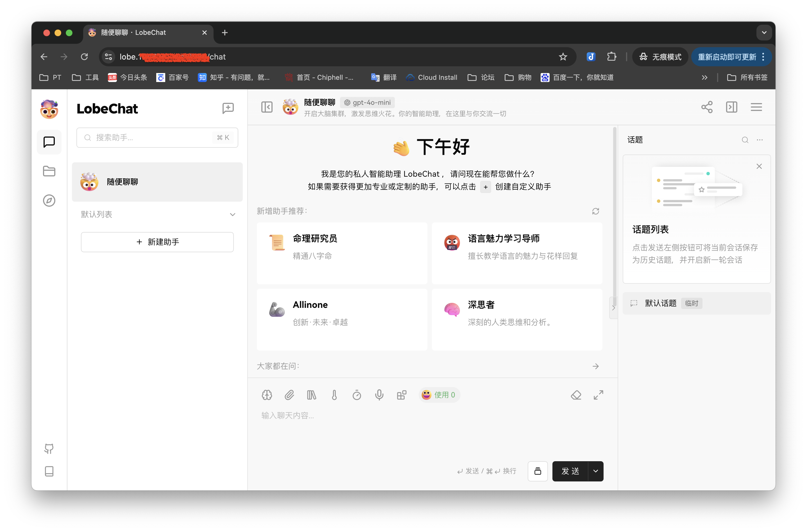Start voice input with microphone icon

coord(379,395)
